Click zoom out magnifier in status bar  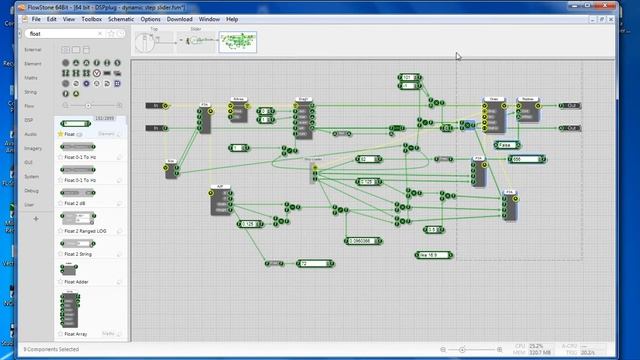tap(443, 349)
